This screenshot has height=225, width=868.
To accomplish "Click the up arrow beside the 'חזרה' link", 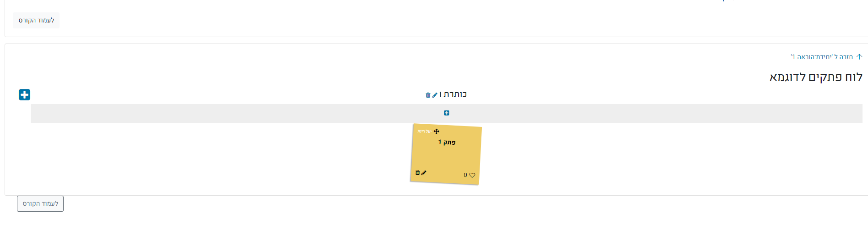I will click(x=859, y=57).
